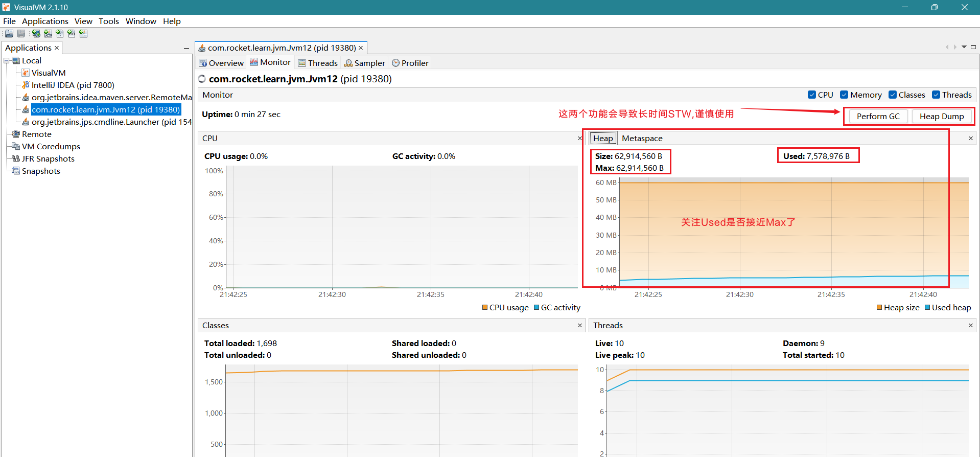
Task: Click the Add JFR Snapshot toolbar icon
Action: pyautogui.click(x=72, y=34)
